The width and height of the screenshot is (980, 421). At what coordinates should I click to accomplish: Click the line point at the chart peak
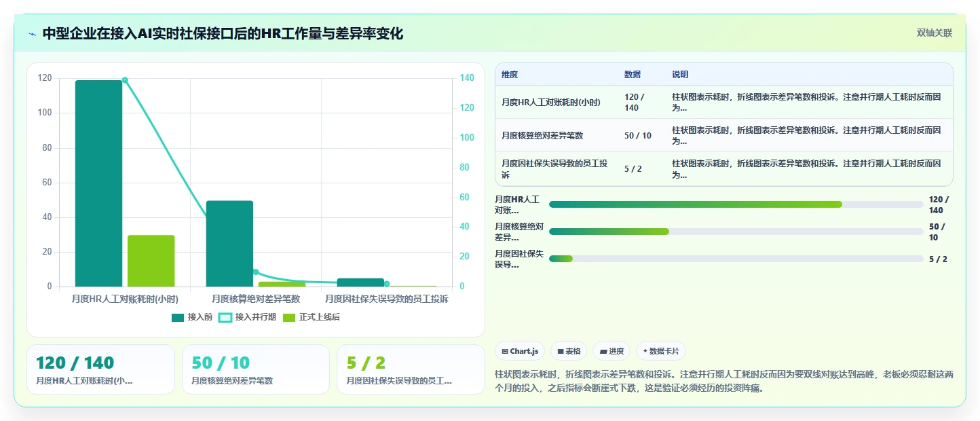pos(125,80)
